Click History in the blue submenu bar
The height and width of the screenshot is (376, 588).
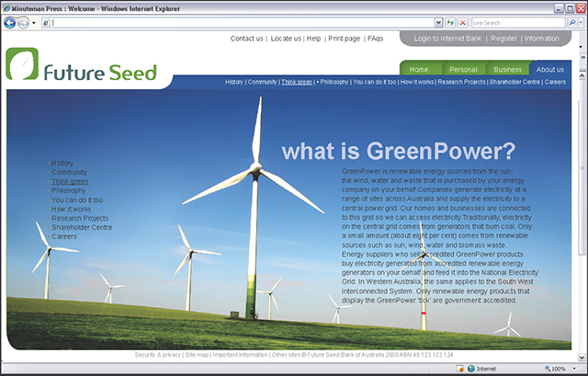point(234,82)
